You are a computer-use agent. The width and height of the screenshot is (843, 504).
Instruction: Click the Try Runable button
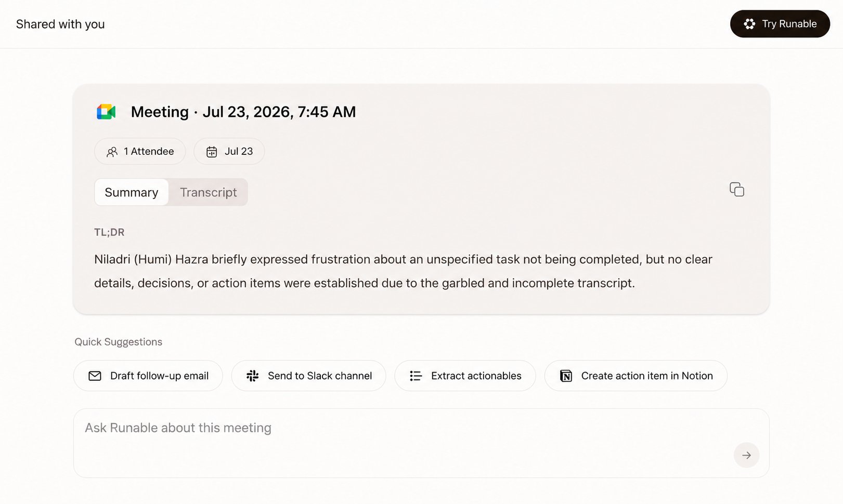[x=780, y=24]
